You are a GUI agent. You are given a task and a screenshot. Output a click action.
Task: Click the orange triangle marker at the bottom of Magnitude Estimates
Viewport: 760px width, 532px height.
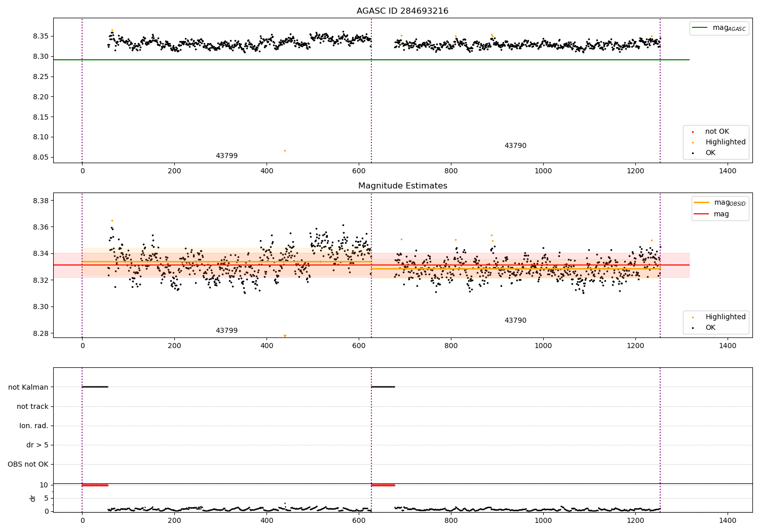click(285, 336)
